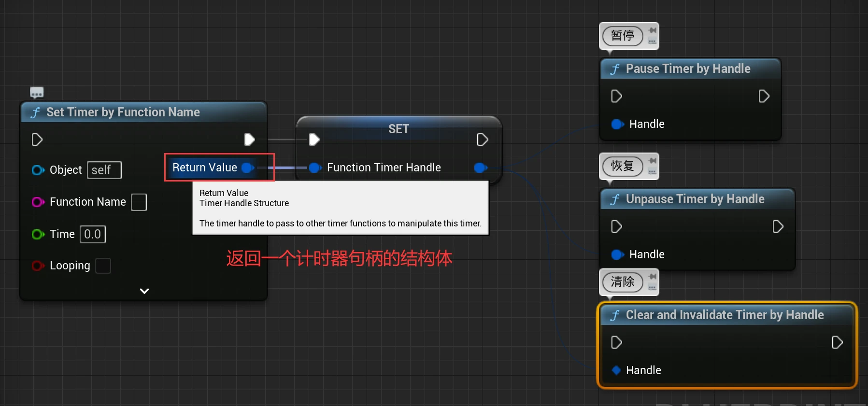
Task: Pin the 恢复 comment bubble
Action: pos(653,161)
